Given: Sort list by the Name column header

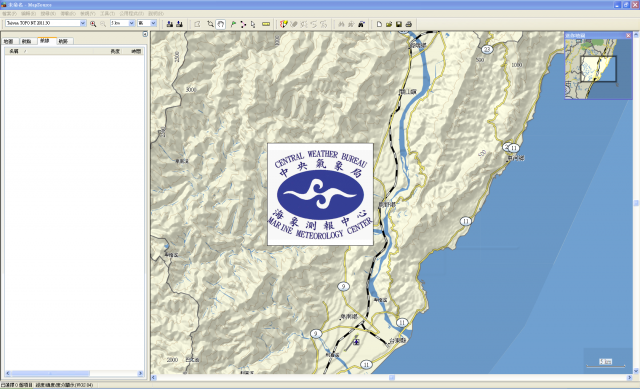Looking at the screenshot, I should tap(49, 51).
